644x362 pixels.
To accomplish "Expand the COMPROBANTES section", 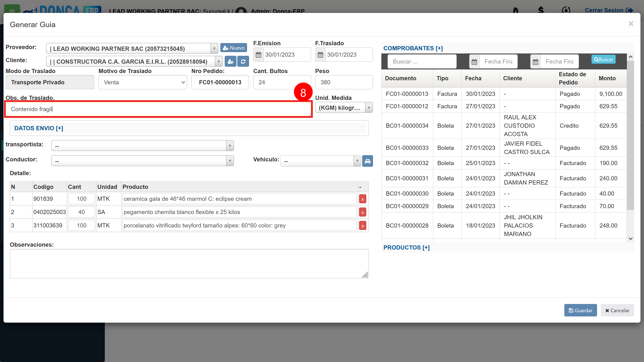I will 413,48.
